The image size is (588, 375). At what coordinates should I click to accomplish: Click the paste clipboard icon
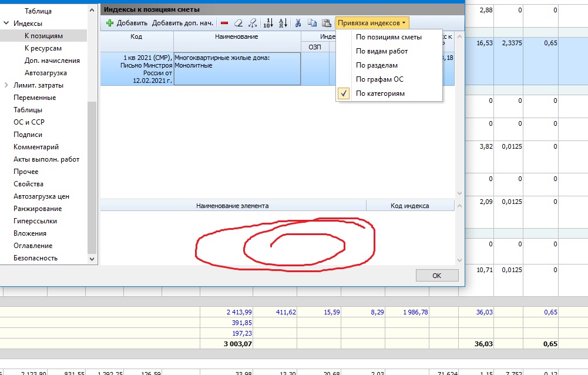coord(326,23)
